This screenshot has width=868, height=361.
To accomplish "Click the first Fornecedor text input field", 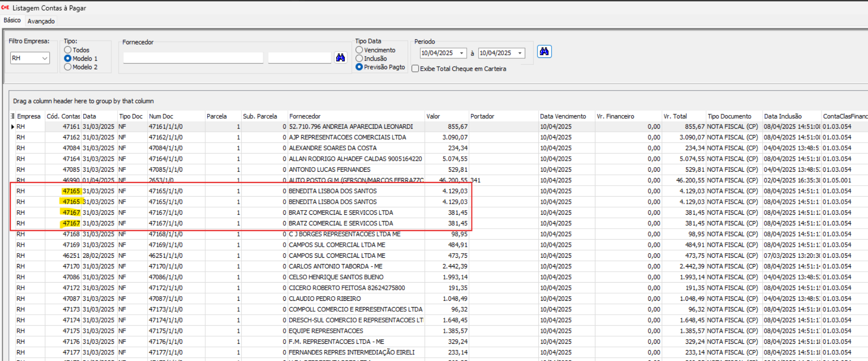I will (193, 58).
